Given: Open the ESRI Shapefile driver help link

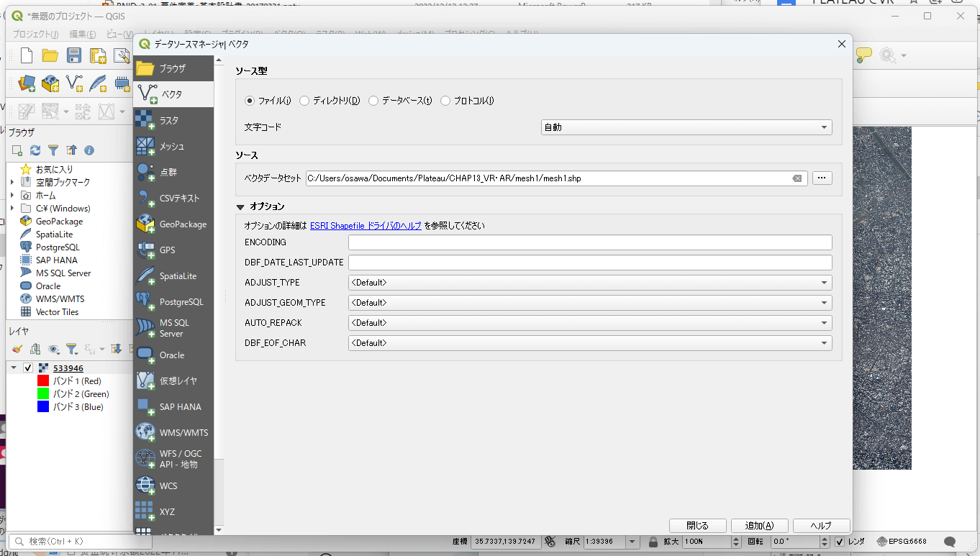Looking at the screenshot, I should click(366, 225).
